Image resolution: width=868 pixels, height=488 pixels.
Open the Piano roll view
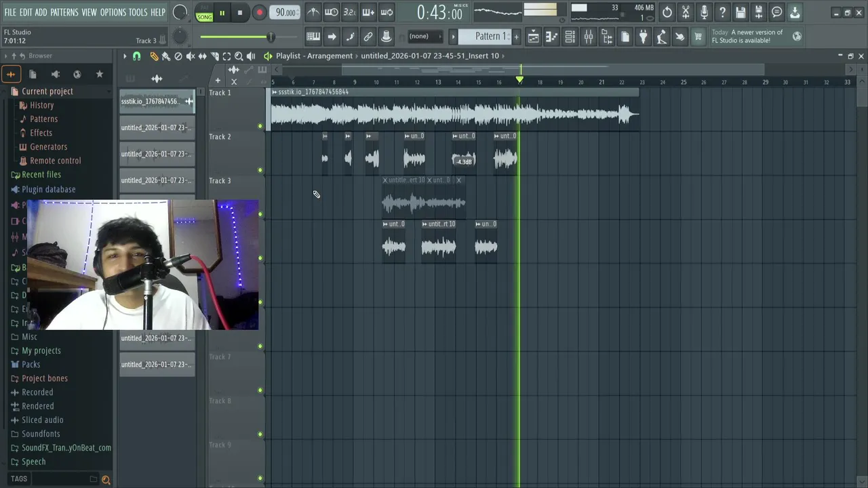551,37
